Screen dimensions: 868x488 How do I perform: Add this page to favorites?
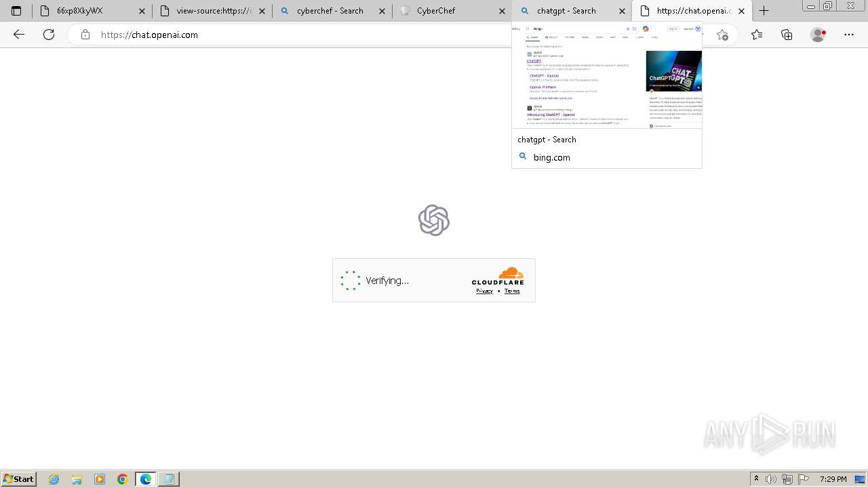click(722, 35)
